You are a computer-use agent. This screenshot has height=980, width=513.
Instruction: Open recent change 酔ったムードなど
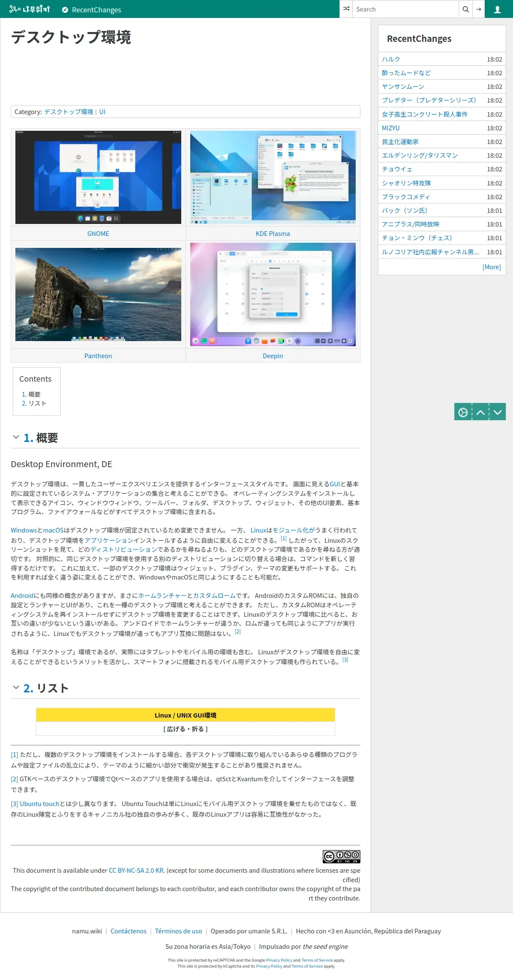coord(406,73)
